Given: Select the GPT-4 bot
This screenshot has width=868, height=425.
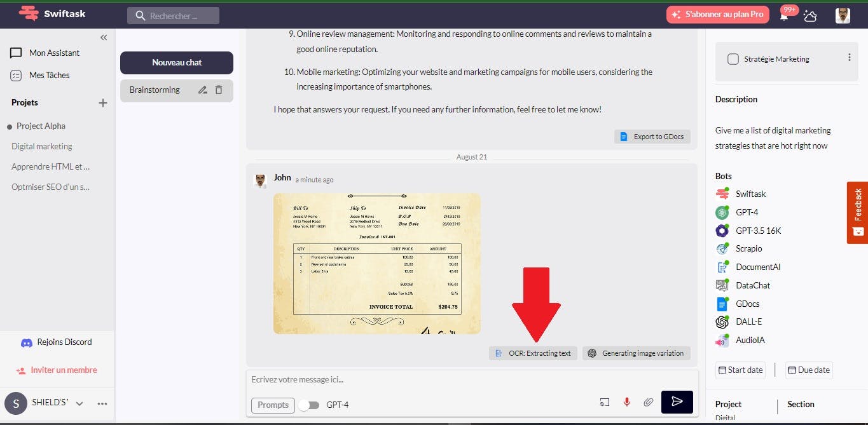Looking at the screenshot, I should pyautogui.click(x=737, y=212).
